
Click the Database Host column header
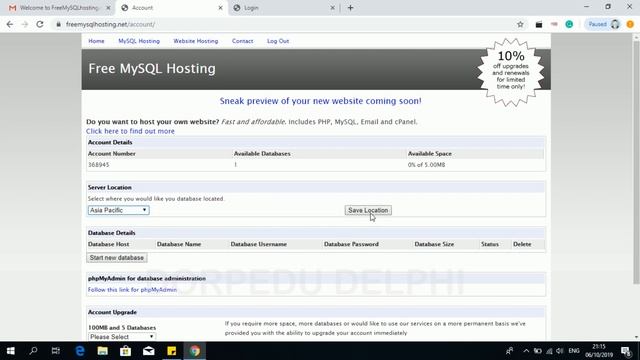tap(109, 244)
